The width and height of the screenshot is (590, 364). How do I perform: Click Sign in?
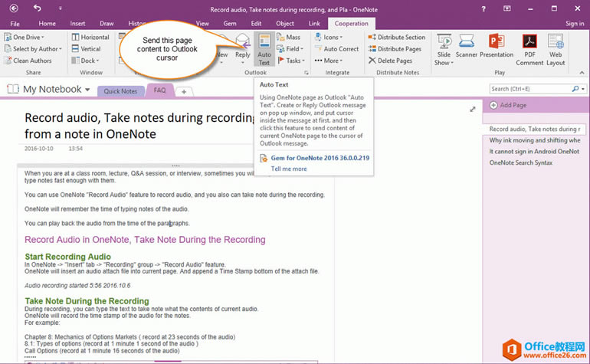tap(575, 23)
